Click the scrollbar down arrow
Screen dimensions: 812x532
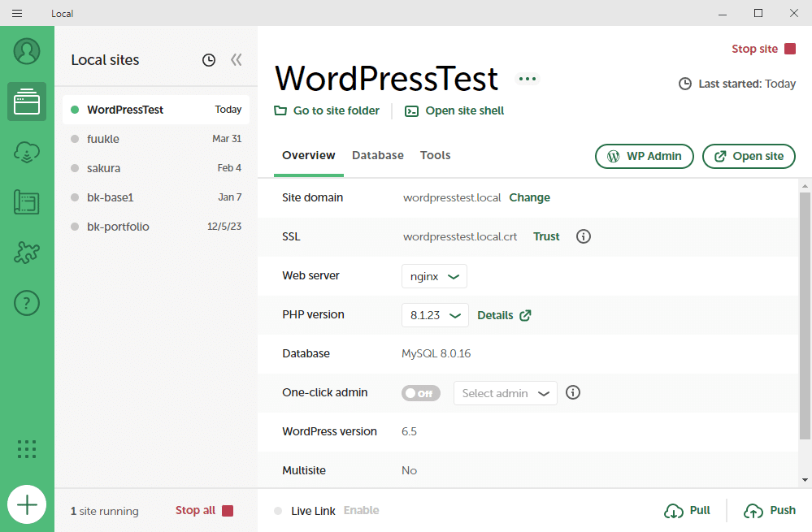805,480
